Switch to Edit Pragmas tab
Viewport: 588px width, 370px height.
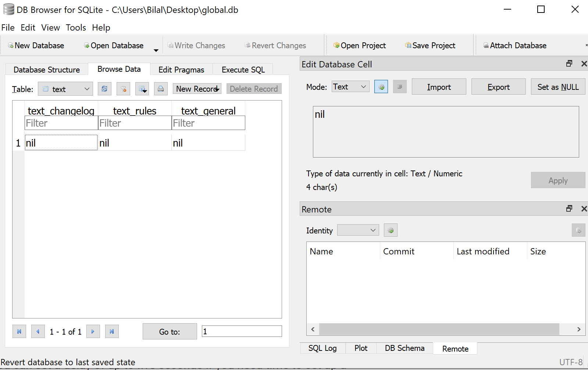point(181,70)
